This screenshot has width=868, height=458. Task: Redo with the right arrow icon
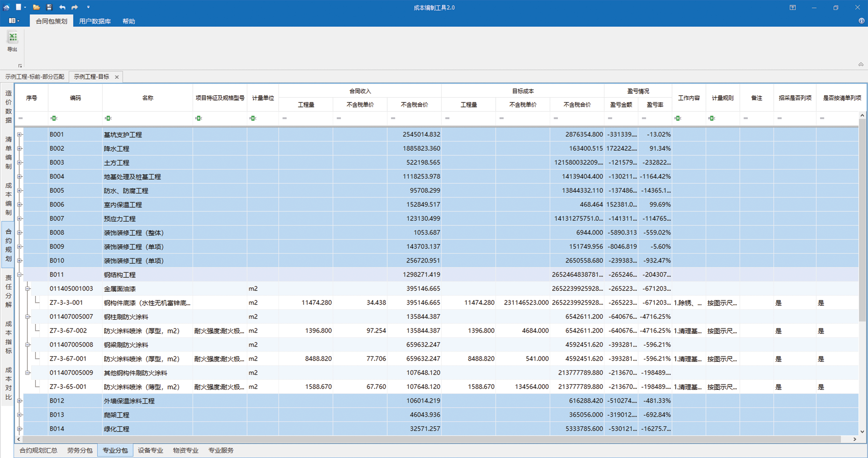coord(75,7)
